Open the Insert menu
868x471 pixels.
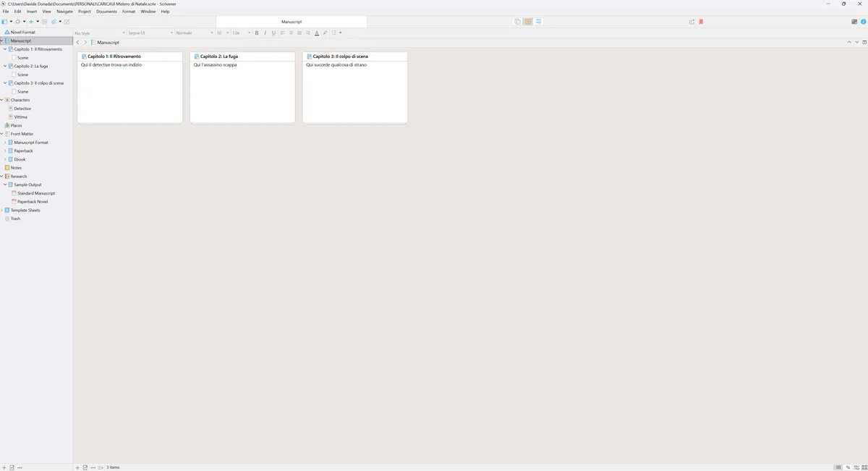pyautogui.click(x=32, y=12)
